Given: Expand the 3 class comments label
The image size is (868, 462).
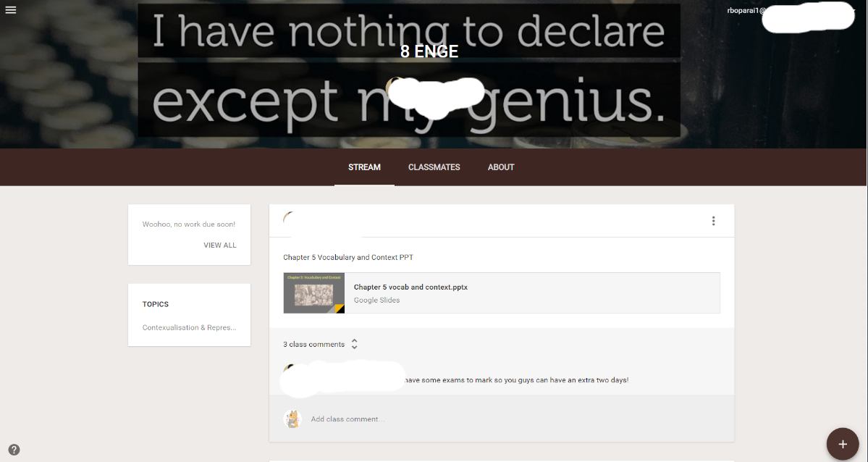Looking at the screenshot, I should pyautogui.click(x=314, y=344).
